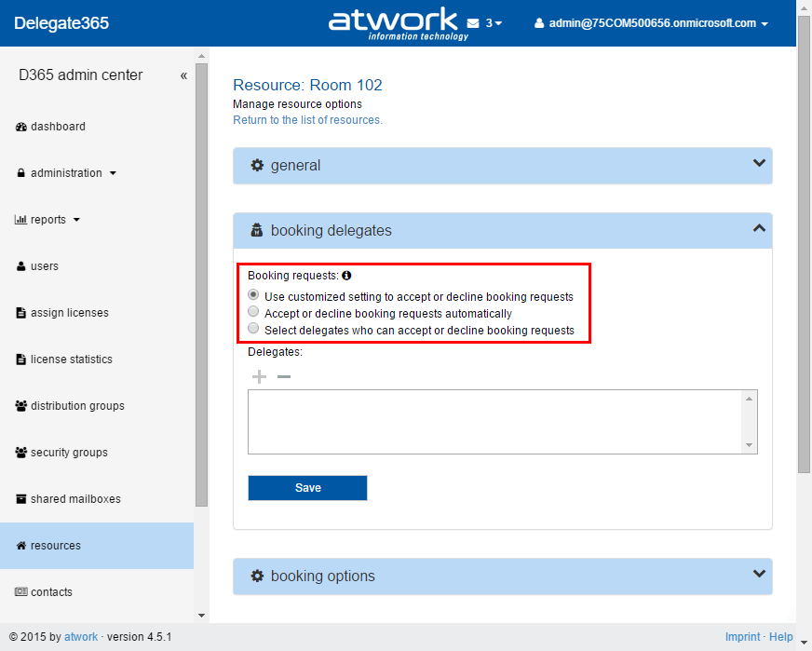Open assign licenses page
This screenshot has height=651, width=812.
(x=70, y=313)
